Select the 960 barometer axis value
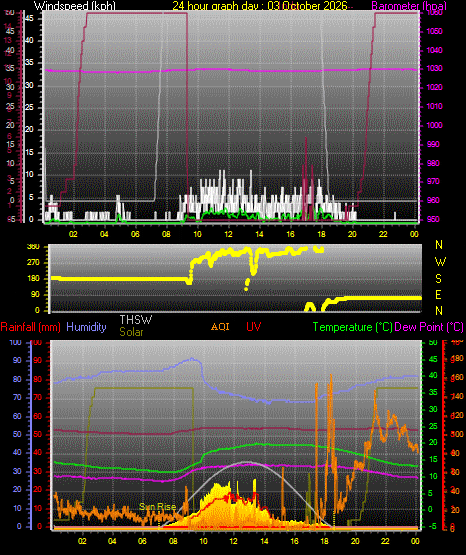466x555 pixels. click(433, 200)
